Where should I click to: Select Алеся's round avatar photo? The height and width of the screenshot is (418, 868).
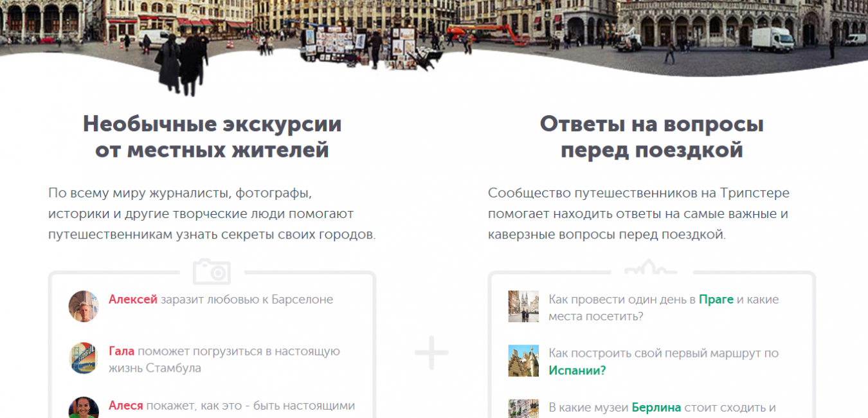tap(84, 408)
